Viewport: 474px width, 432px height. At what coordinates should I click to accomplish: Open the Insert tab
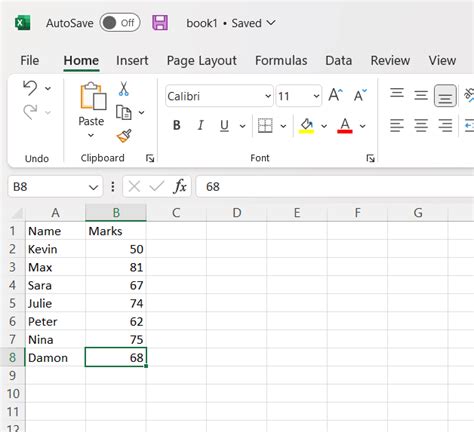132,61
